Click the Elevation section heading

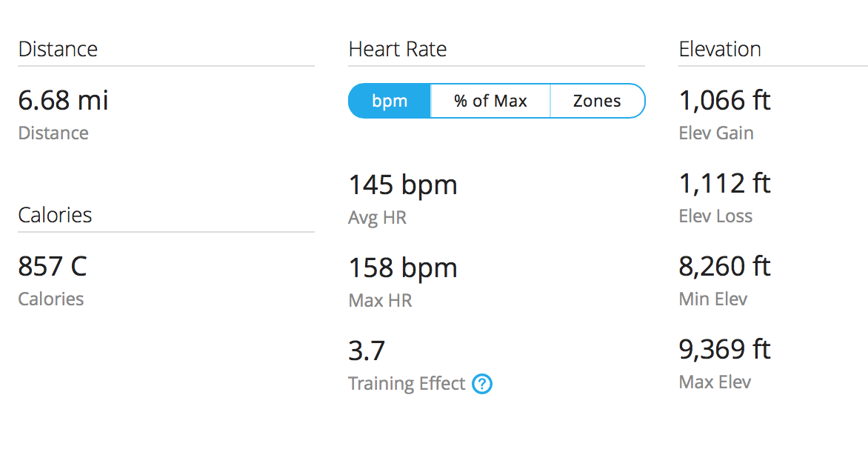720,50
